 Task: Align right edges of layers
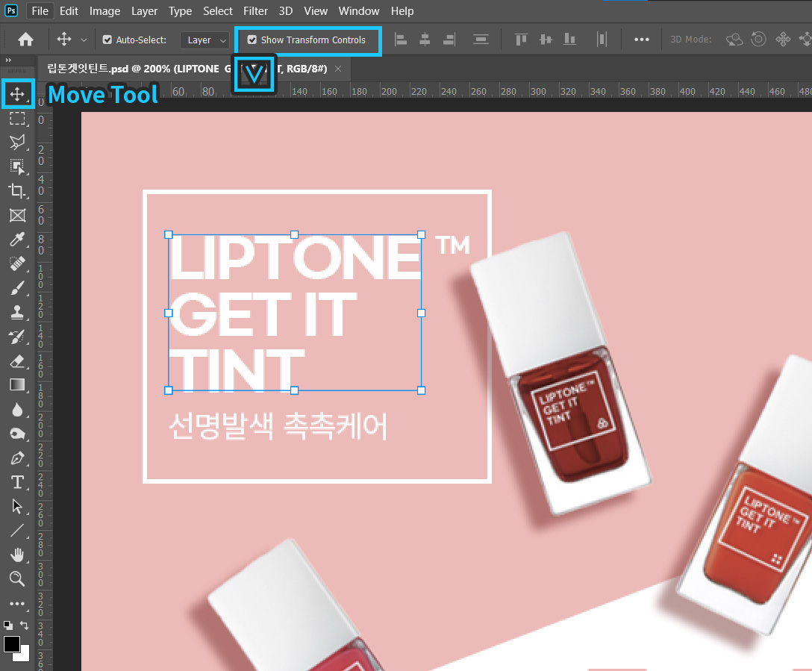pos(449,40)
